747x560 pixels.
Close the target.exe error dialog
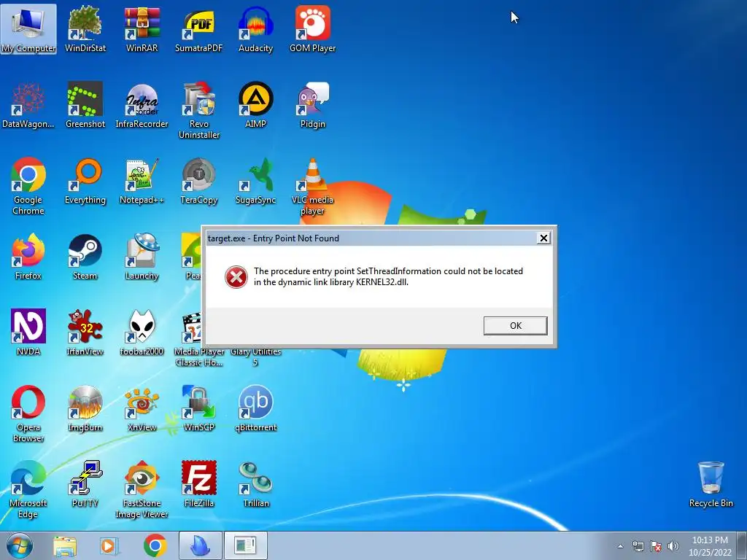point(543,238)
